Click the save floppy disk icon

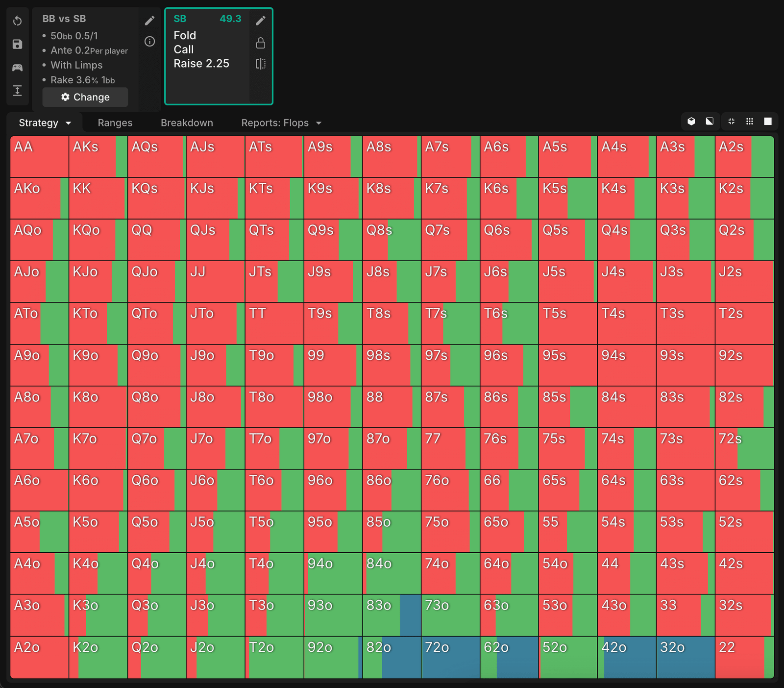coord(18,44)
